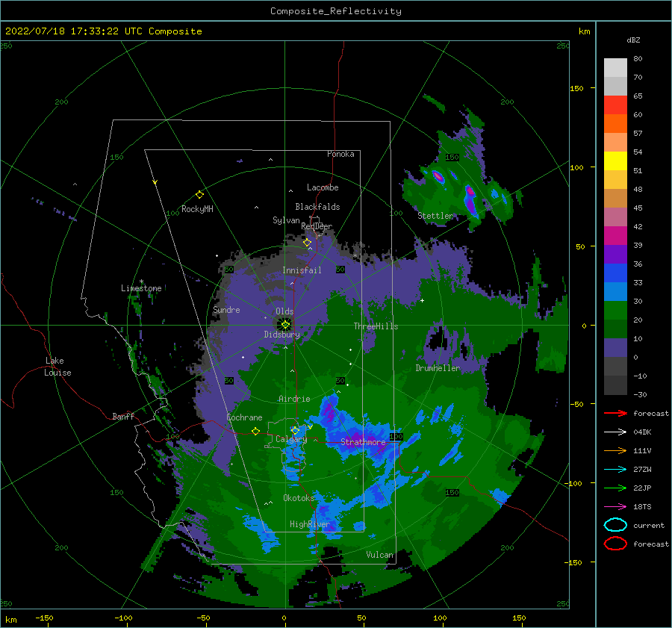Pick the bright yellow swatch in dBZ scale
Image resolution: width=672 pixels, height=628 pixels.
pyautogui.click(x=615, y=161)
